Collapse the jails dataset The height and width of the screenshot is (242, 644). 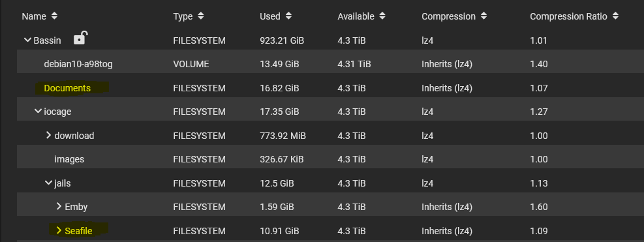click(x=48, y=183)
